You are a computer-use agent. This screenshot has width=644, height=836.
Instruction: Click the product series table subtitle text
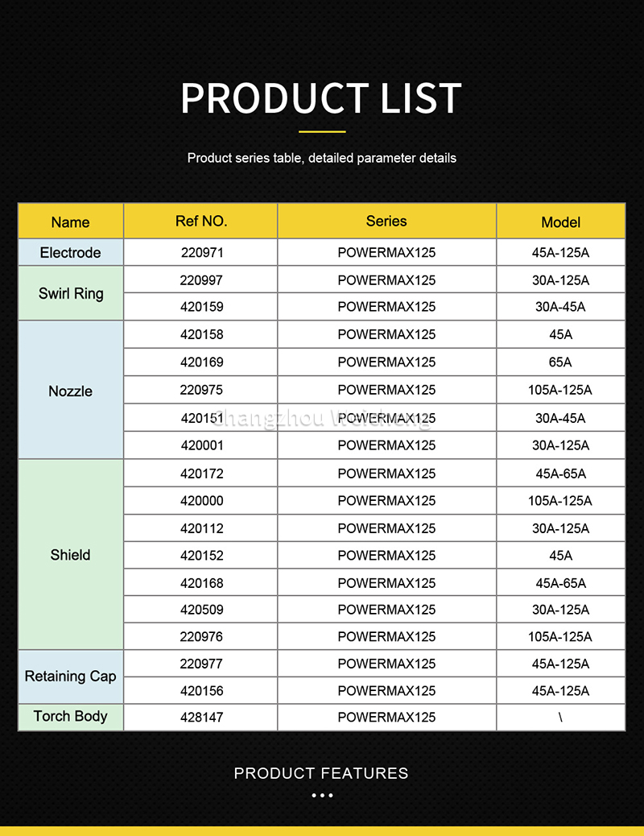coord(321,158)
